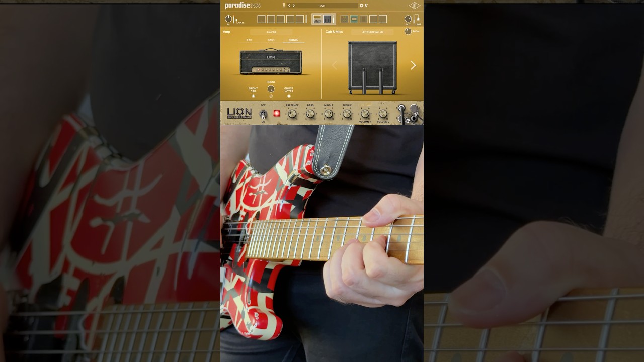Click the bottom-right INPUT jack
Image resolution: width=644 pixels, height=362 pixels.
(x=414, y=119)
